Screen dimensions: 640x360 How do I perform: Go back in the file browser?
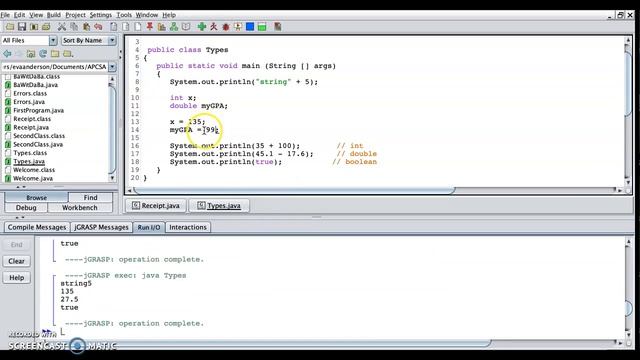(x=7, y=53)
